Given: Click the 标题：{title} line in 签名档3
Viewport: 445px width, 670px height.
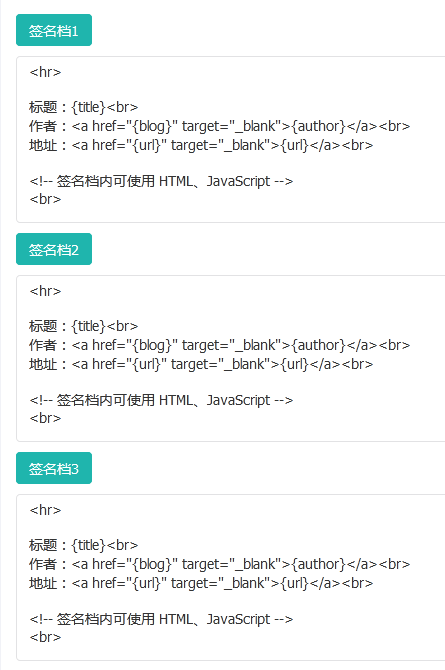Looking at the screenshot, I should coord(83,545).
